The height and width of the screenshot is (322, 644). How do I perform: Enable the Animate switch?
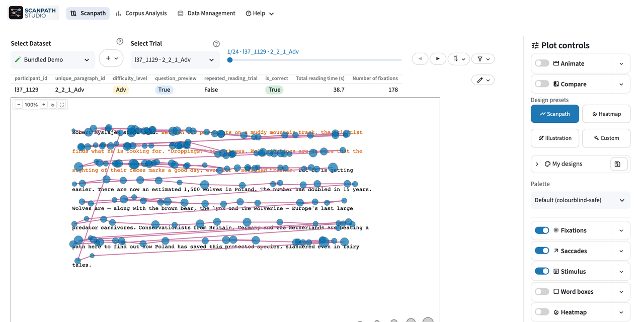tap(542, 63)
